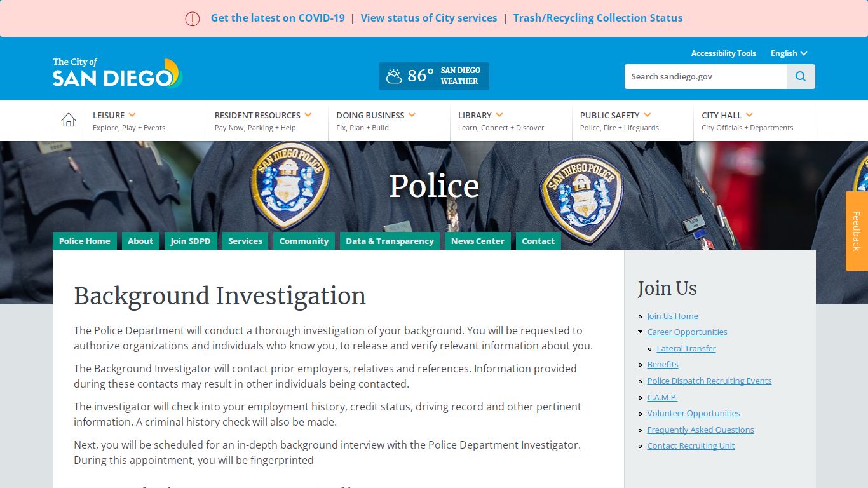Expand the City Hall menu arrow
The width and height of the screenshot is (868, 488).
point(749,115)
